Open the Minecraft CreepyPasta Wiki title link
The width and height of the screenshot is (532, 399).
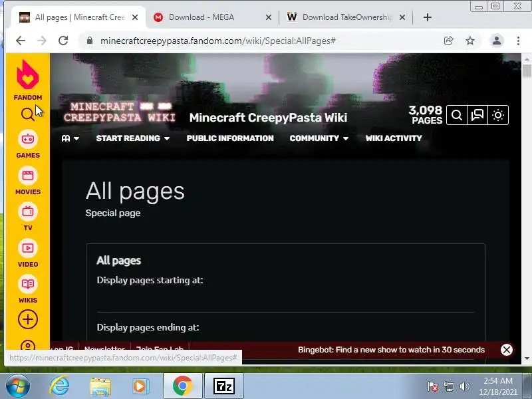coord(268,118)
